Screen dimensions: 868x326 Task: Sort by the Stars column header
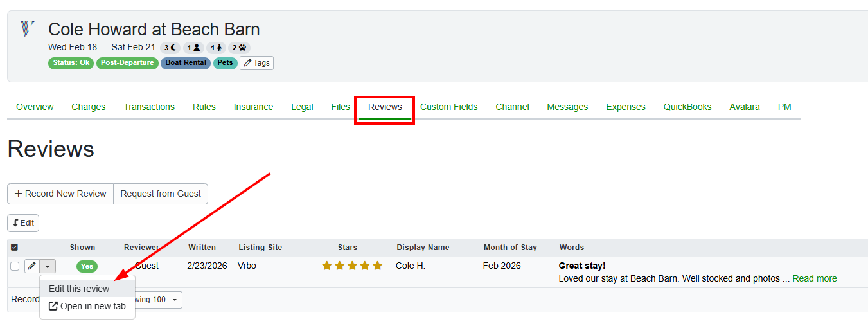click(x=348, y=247)
